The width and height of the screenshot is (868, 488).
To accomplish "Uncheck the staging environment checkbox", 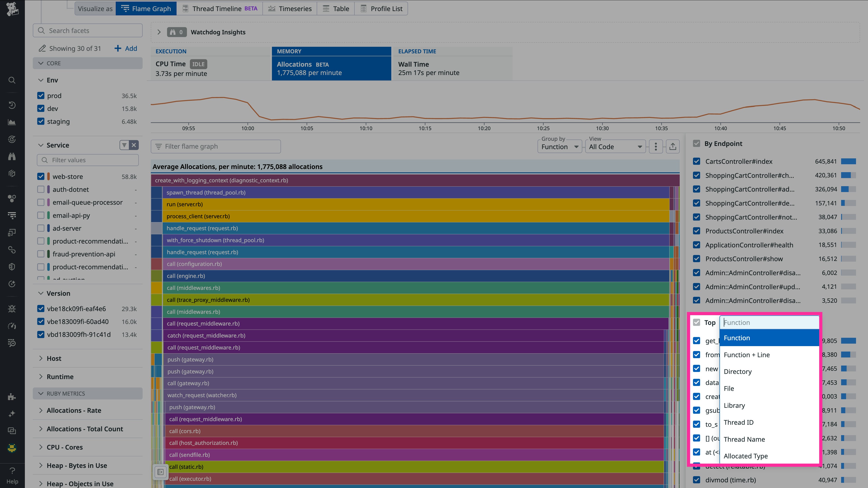I will tap(41, 121).
